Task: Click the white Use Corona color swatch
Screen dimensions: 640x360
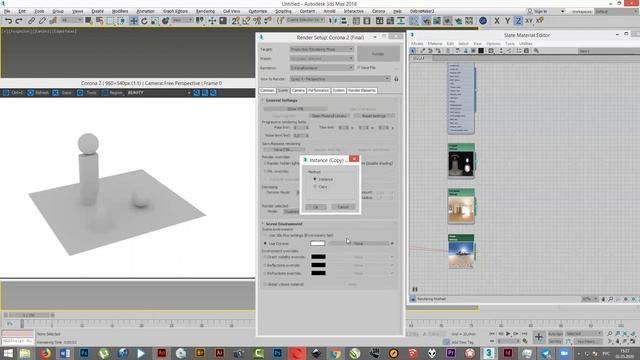Action: [318, 243]
